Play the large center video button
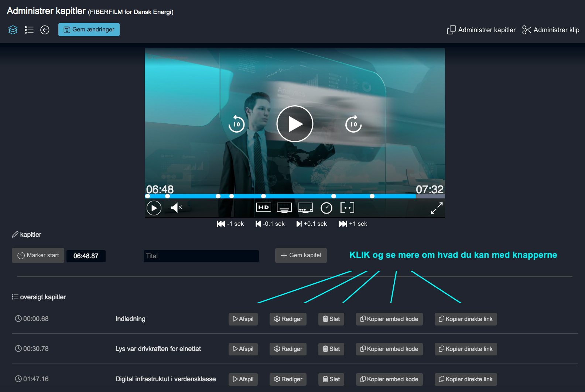The width and height of the screenshot is (585, 392). pyautogui.click(x=295, y=124)
